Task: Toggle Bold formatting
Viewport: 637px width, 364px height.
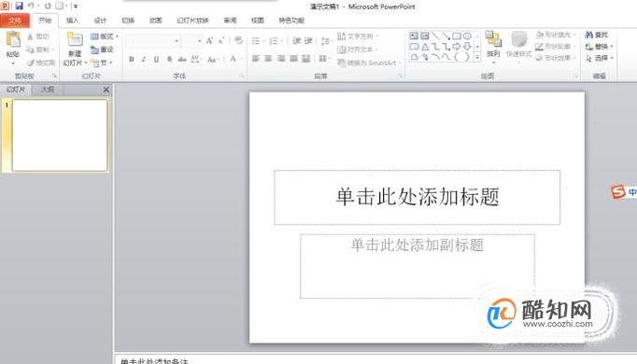Action: 131,59
